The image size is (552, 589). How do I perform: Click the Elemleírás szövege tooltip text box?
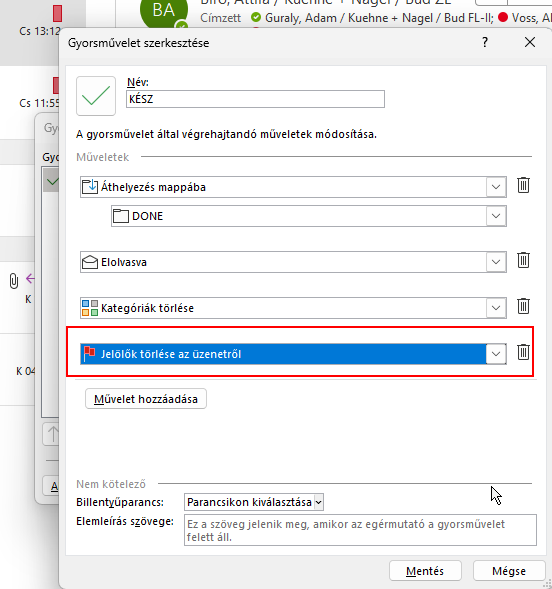360,530
